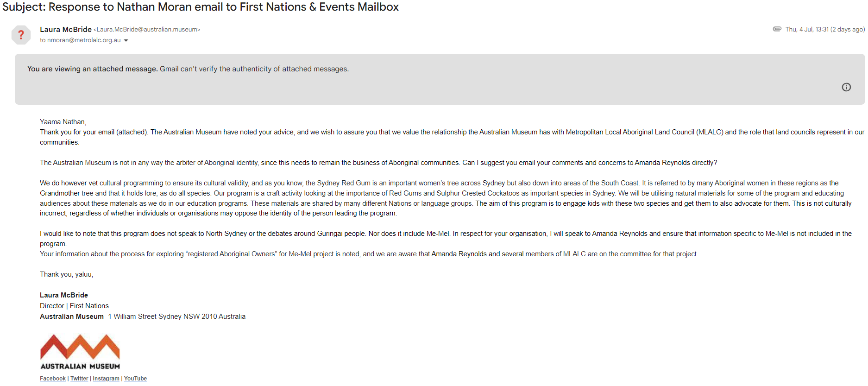This screenshot has height=386, width=868.
Task: Click the 'Yaama Nathan,' greeting line
Action: point(63,122)
